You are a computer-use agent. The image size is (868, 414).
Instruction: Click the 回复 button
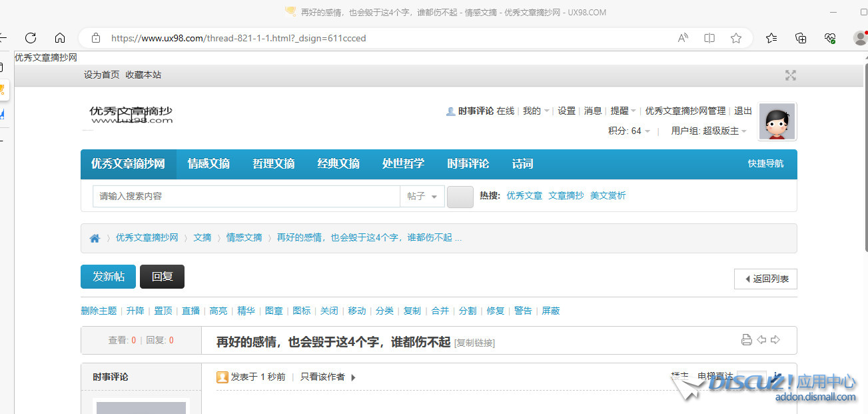click(162, 276)
